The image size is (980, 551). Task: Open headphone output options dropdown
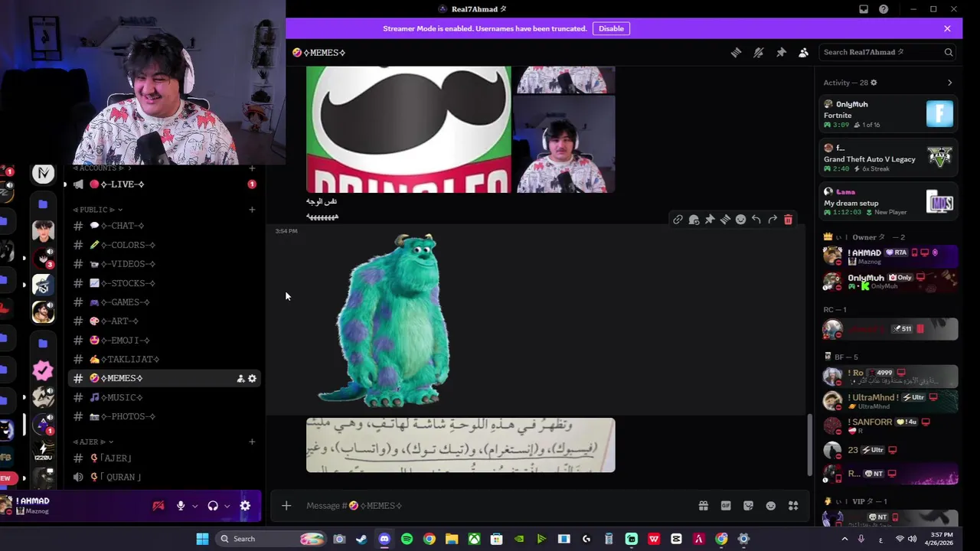(227, 506)
